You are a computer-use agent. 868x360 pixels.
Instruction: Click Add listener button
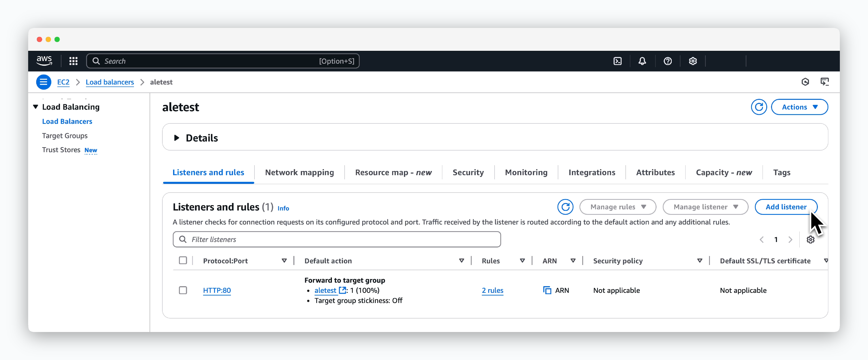tap(786, 207)
